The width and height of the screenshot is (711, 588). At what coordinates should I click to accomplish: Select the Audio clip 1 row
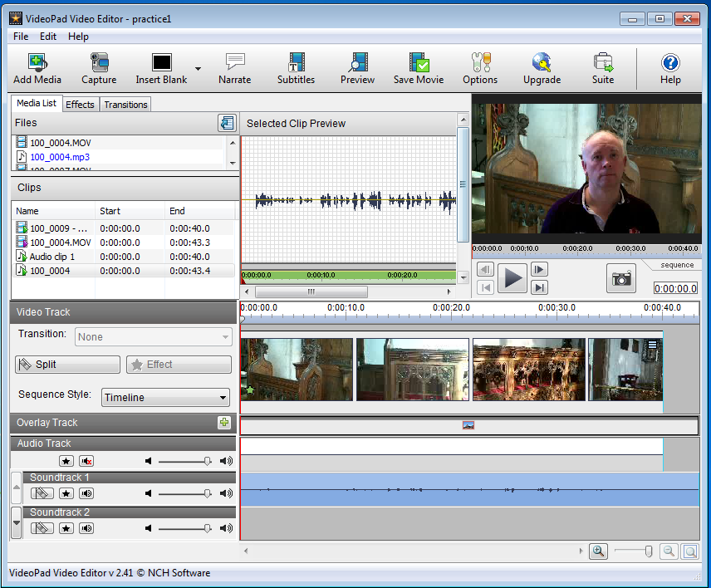click(123, 257)
